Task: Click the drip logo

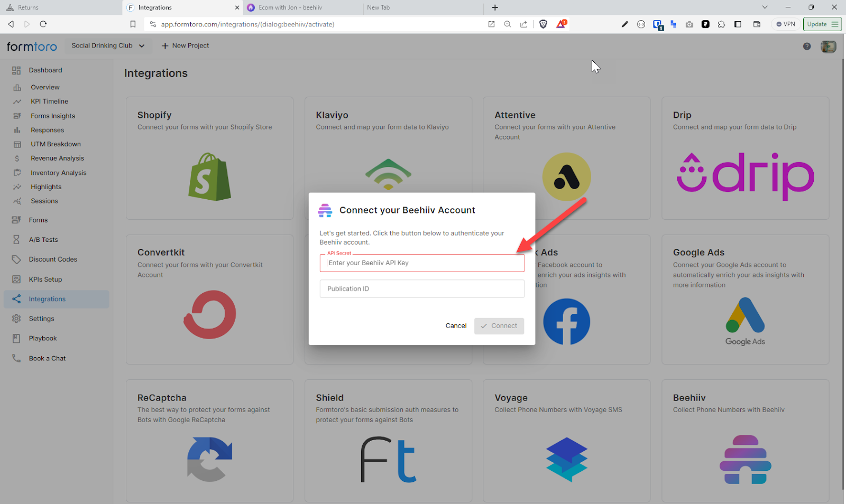Action: 745,176
